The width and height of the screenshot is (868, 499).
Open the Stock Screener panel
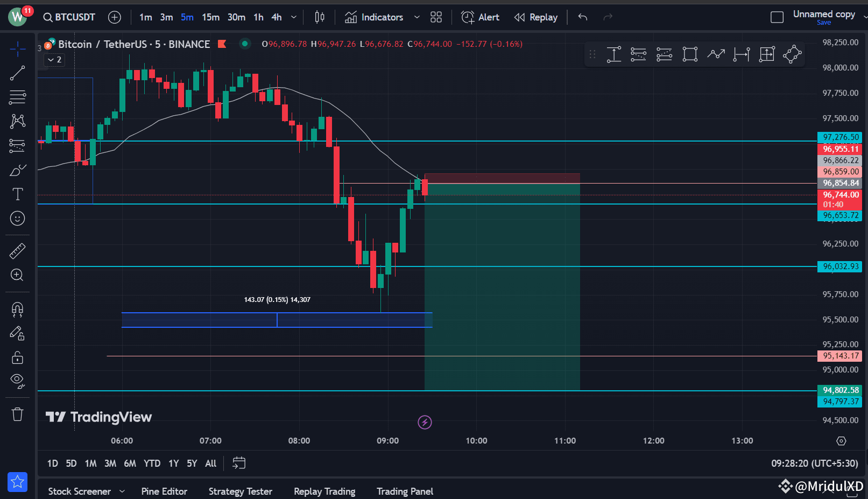(80, 491)
